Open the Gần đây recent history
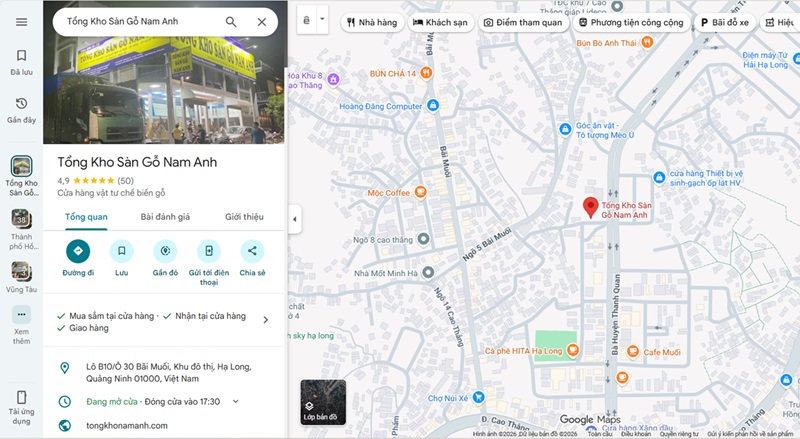The image size is (800, 439). click(x=21, y=110)
